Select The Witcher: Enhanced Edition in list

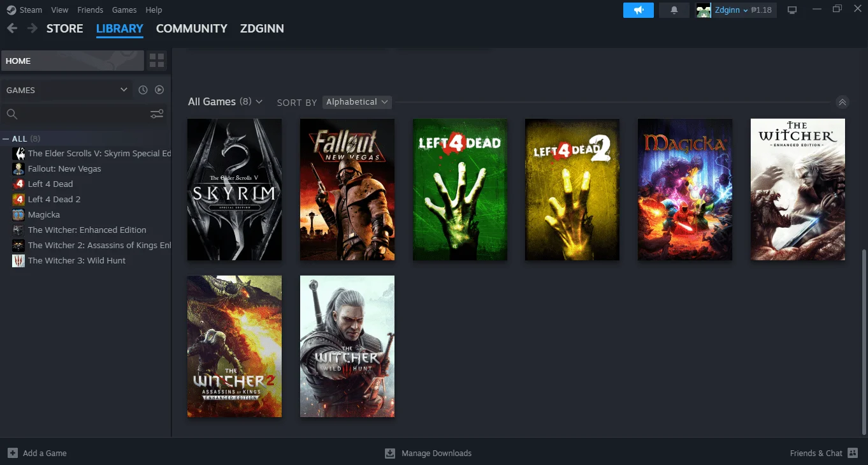click(x=87, y=230)
